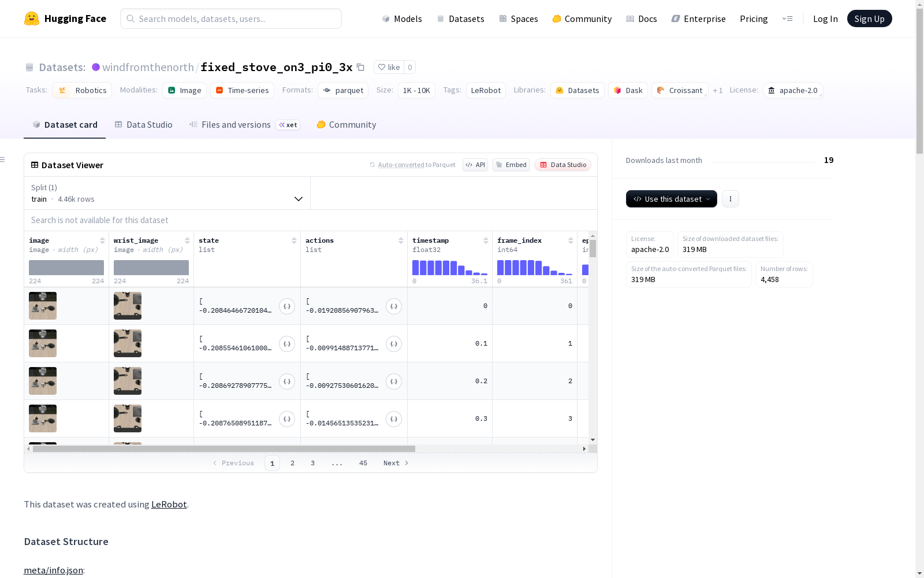Image resolution: width=924 pixels, height=578 pixels.
Task: Open the Files and versions tab
Action: tap(244, 125)
